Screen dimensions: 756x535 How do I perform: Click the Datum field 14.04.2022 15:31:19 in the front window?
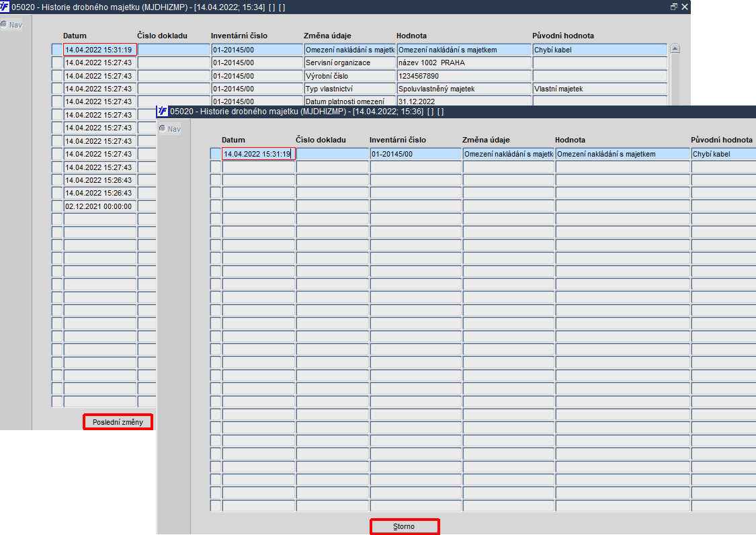tap(259, 154)
